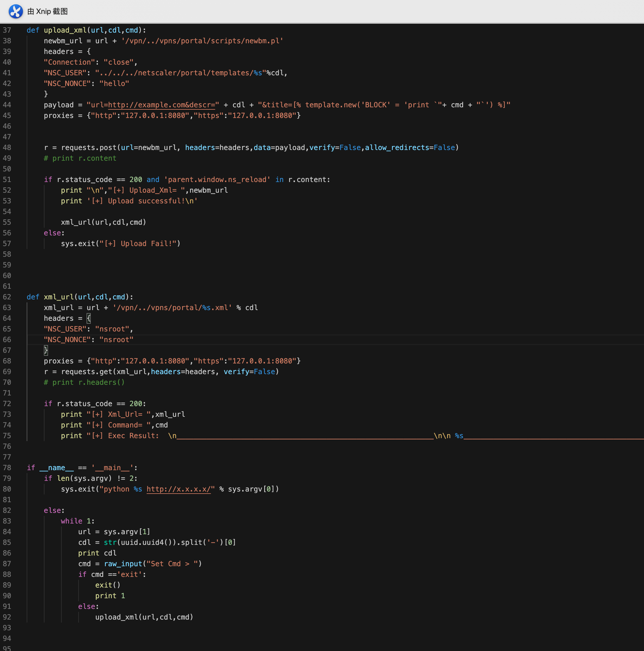Click 'str(uuid.uuid4())' expression on line 85
This screenshot has width=644, height=651.
[x=140, y=542]
